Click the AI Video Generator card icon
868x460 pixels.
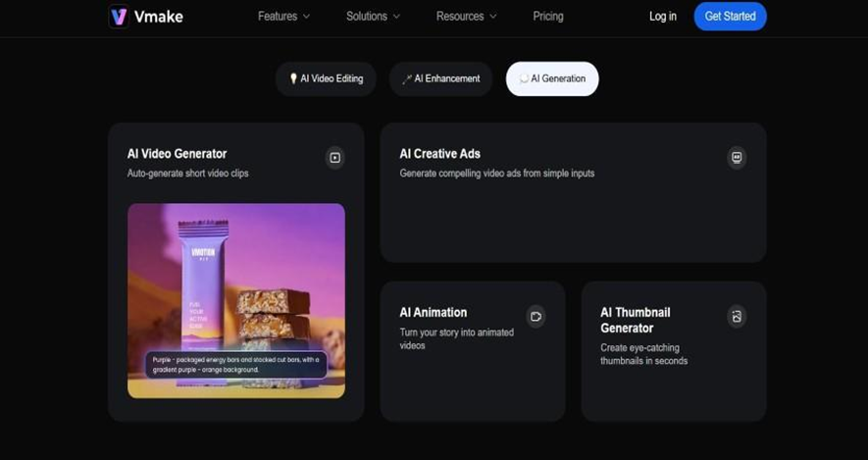tap(334, 158)
